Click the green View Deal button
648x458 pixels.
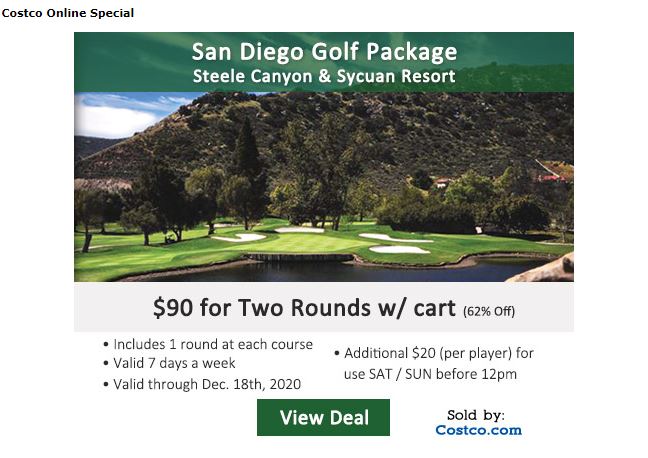(x=323, y=417)
